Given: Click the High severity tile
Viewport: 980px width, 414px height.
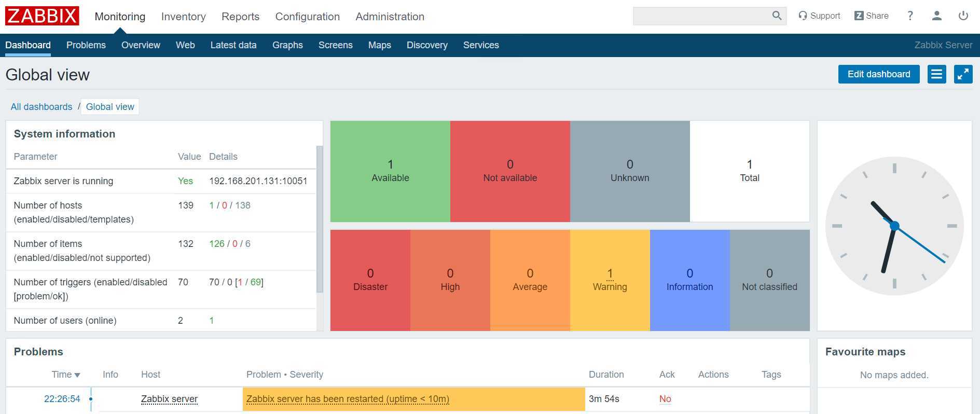Looking at the screenshot, I should pyautogui.click(x=450, y=280).
